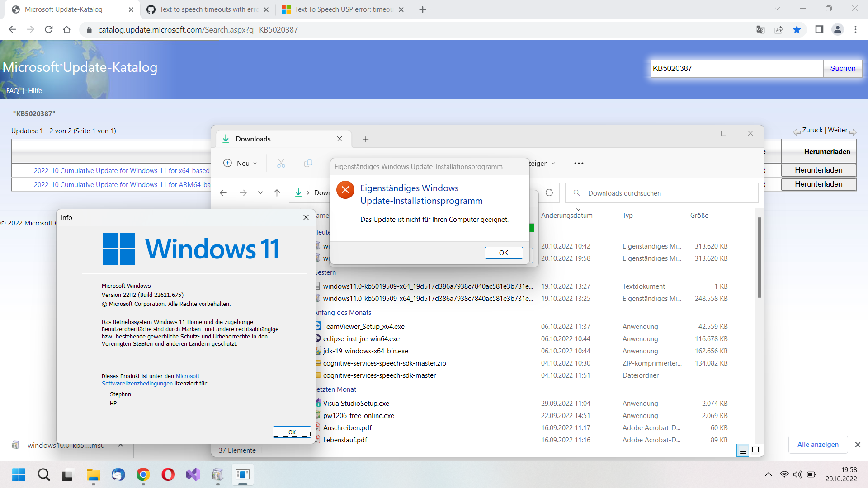Select the Cut icon in Explorer toolbar
This screenshot has height=488, width=868.
[281, 163]
